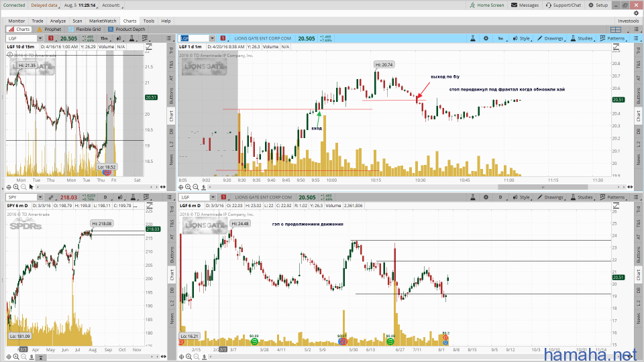Viewport: 644px width, 362px height.
Task: Zoom in on bottom-right LGF chart
Action: 189,357
